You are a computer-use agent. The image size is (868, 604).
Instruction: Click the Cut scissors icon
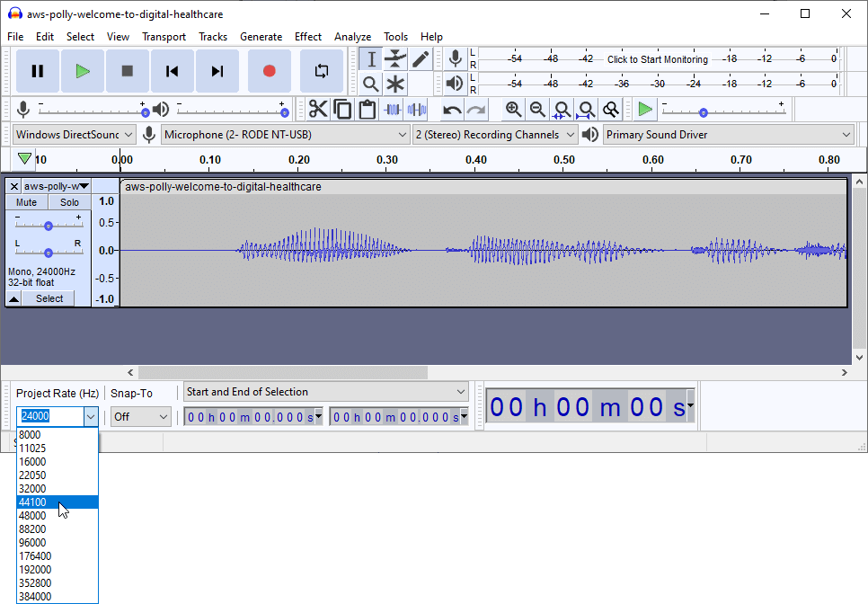318,109
